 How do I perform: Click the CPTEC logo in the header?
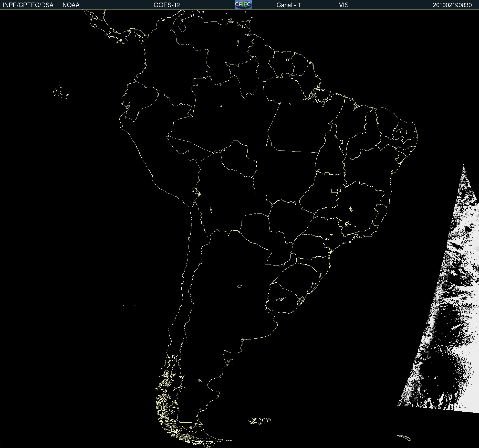(x=243, y=5)
